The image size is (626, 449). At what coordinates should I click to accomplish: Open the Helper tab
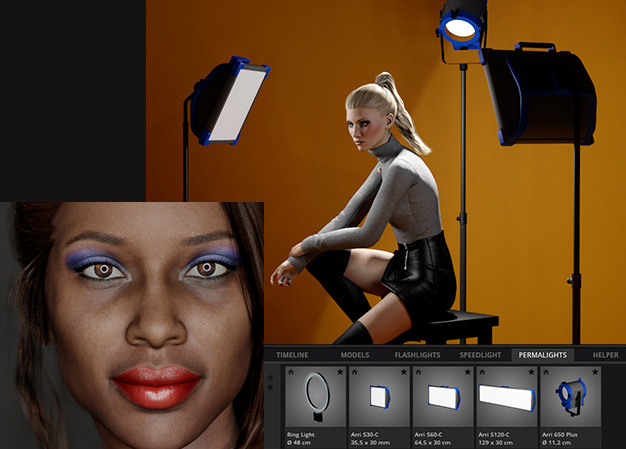[x=605, y=355]
